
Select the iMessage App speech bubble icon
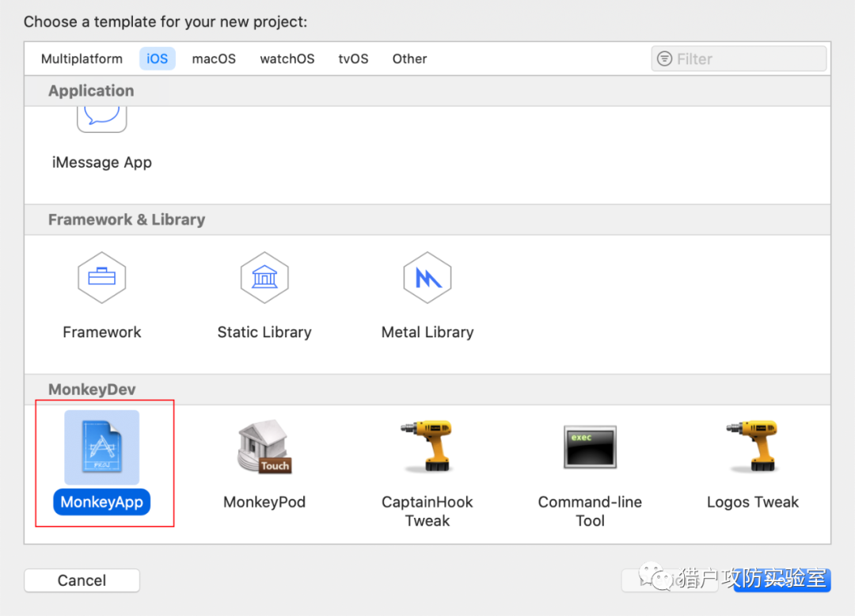tap(102, 117)
